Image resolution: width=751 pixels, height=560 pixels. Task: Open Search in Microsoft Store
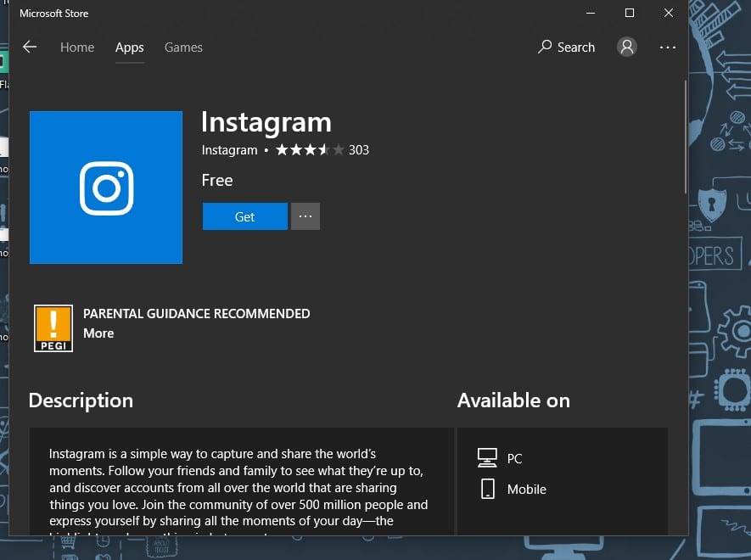click(566, 47)
